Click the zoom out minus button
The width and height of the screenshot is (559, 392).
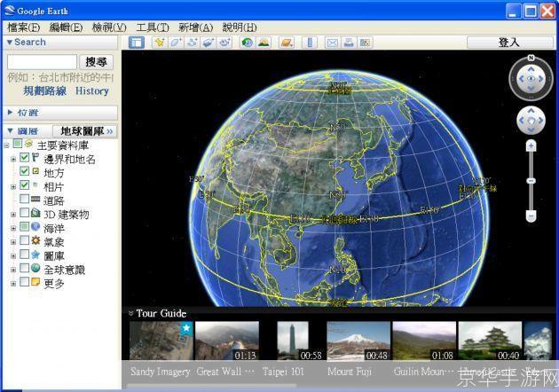click(x=531, y=216)
